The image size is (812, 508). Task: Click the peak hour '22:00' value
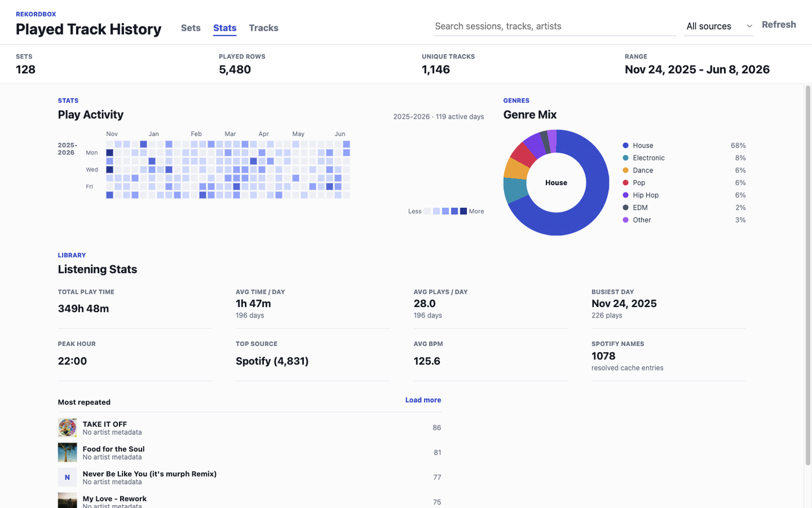pyautogui.click(x=72, y=361)
